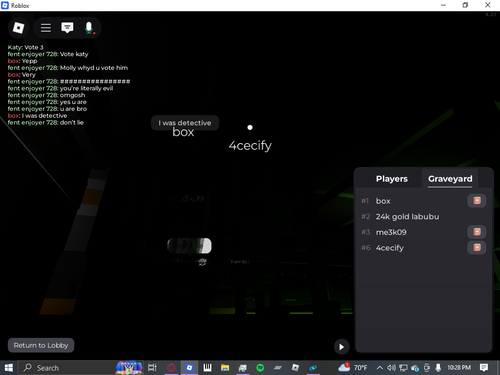Toggle the chat window icon
The image size is (500, 375).
pyautogui.click(x=67, y=28)
